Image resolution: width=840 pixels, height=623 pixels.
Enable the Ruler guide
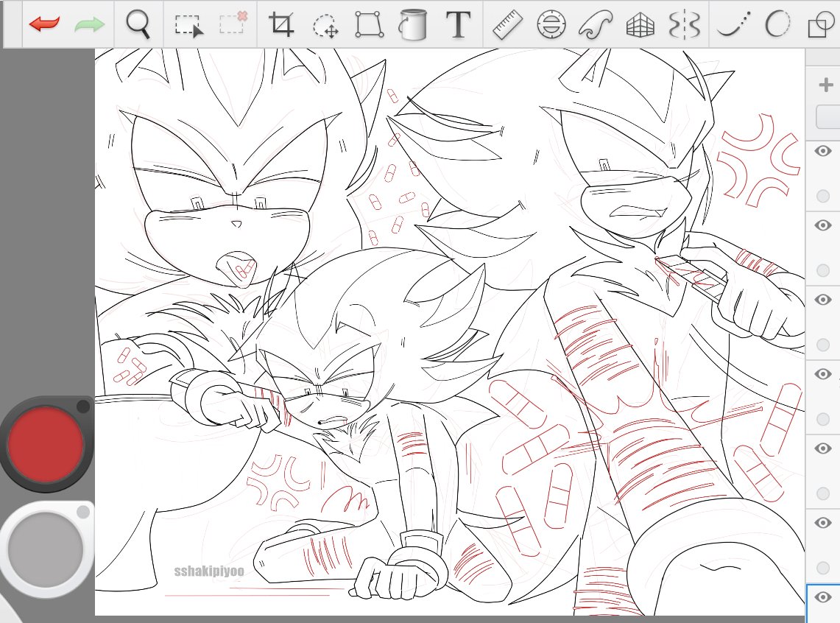click(507, 24)
